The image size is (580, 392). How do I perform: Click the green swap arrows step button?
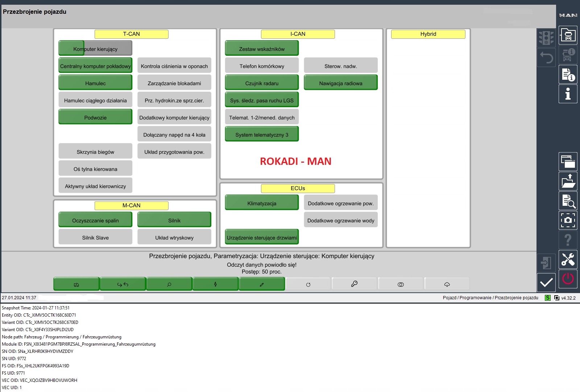point(123,284)
